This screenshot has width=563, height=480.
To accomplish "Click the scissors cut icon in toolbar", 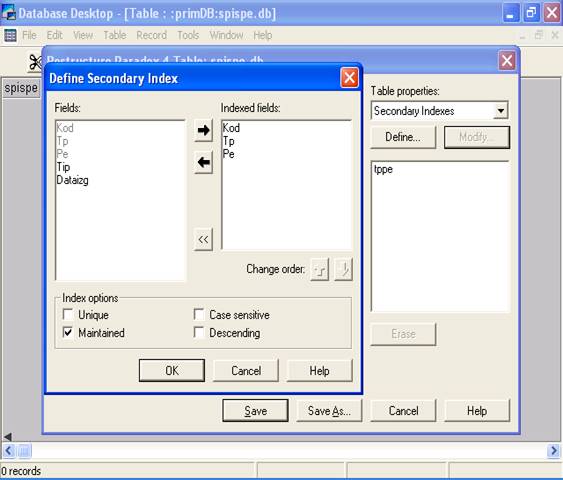I will [x=35, y=62].
